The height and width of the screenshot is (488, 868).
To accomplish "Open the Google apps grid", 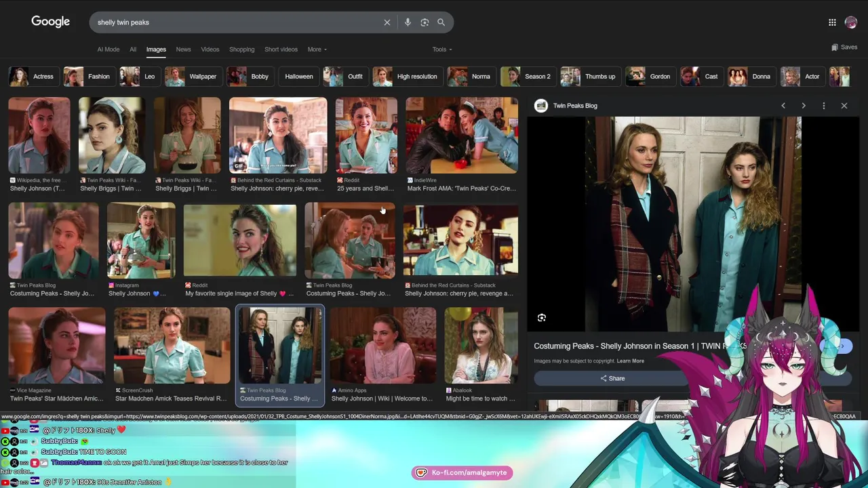I will [x=832, y=22].
